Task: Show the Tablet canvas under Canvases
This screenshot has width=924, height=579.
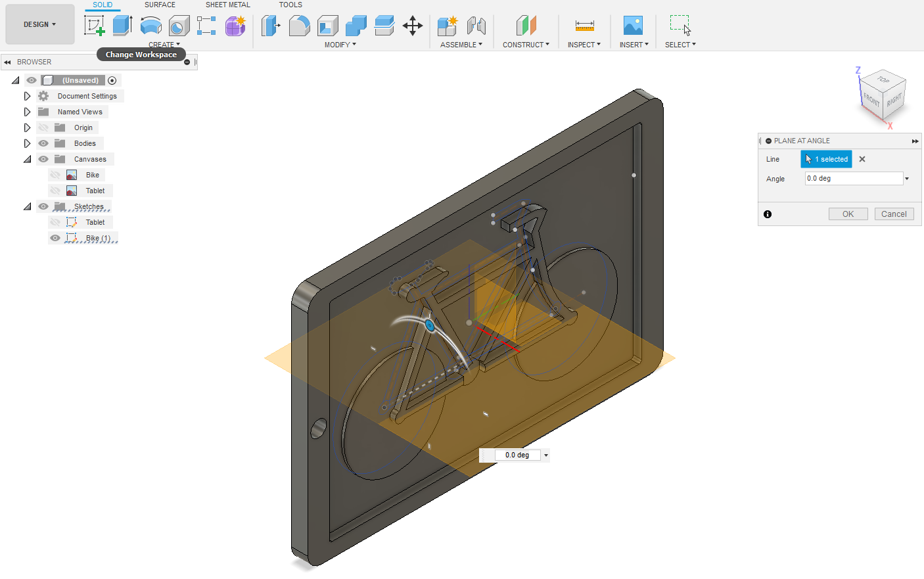Action: click(55, 191)
